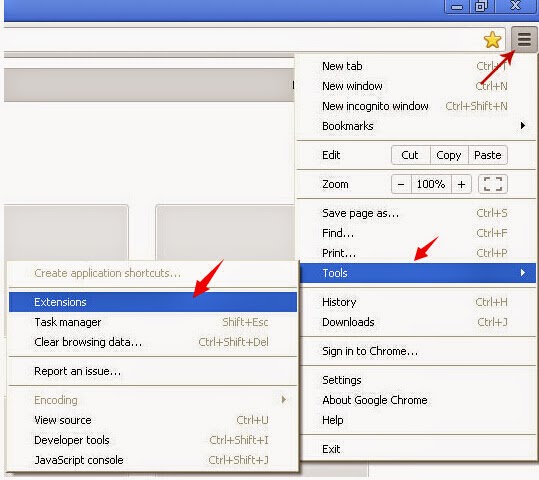This screenshot has height=480, width=539.
Task: Click the yellow bookmark star icon
Action: (x=492, y=40)
